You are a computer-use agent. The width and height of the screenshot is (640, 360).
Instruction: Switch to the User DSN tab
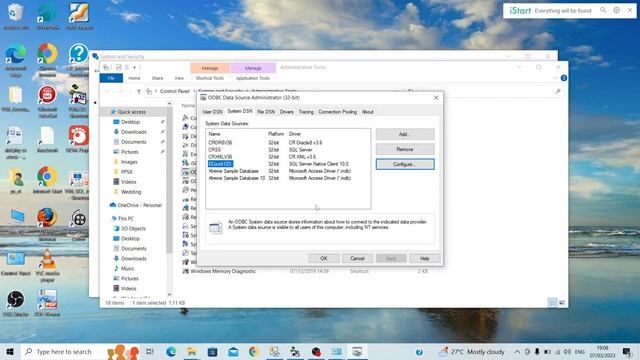tap(212, 112)
